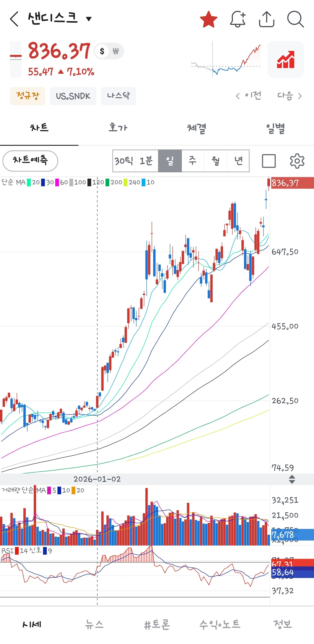Select the 차트 tab
The width and height of the screenshot is (314, 644).
click(39, 128)
